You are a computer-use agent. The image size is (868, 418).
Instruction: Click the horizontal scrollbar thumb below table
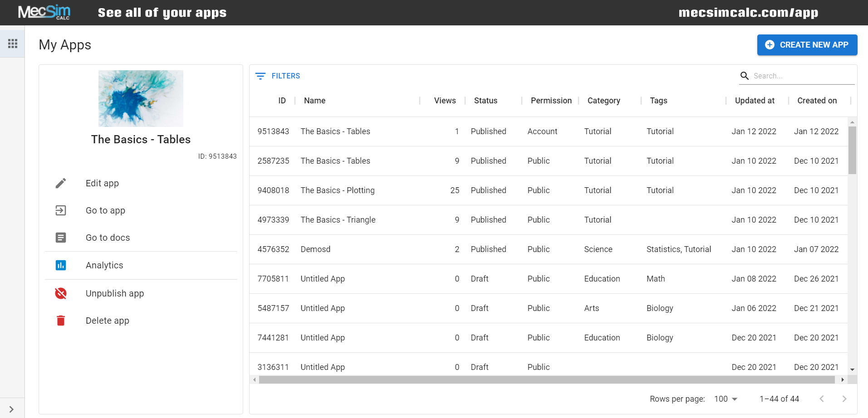[x=547, y=380]
